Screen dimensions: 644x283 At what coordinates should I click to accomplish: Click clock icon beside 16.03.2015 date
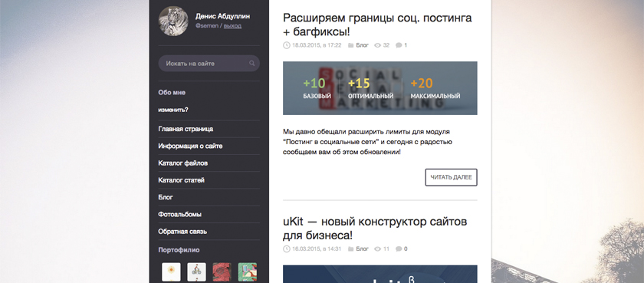point(286,249)
